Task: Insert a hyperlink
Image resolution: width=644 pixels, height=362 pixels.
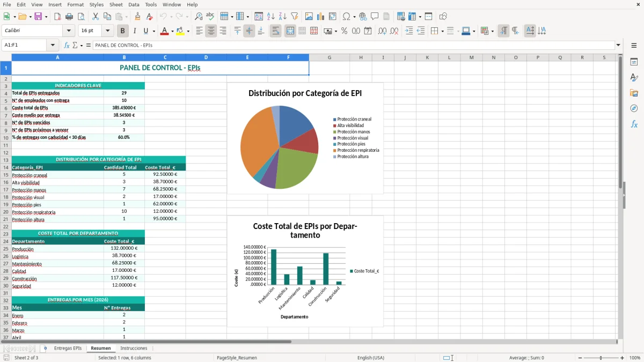Action: tap(363, 17)
